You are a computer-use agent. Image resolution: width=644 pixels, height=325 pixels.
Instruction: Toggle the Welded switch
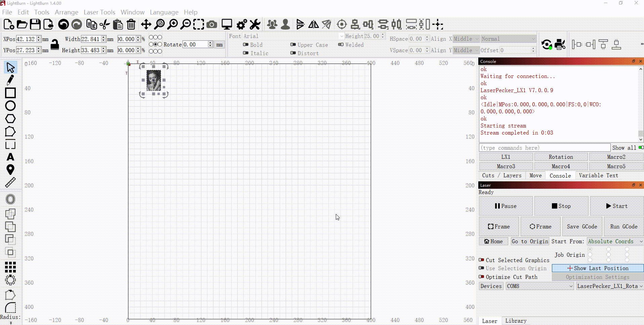pyautogui.click(x=341, y=44)
